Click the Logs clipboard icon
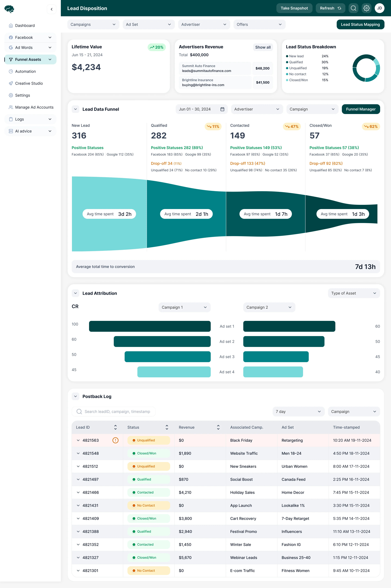The width and height of the screenshot is (391, 588). (11, 119)
